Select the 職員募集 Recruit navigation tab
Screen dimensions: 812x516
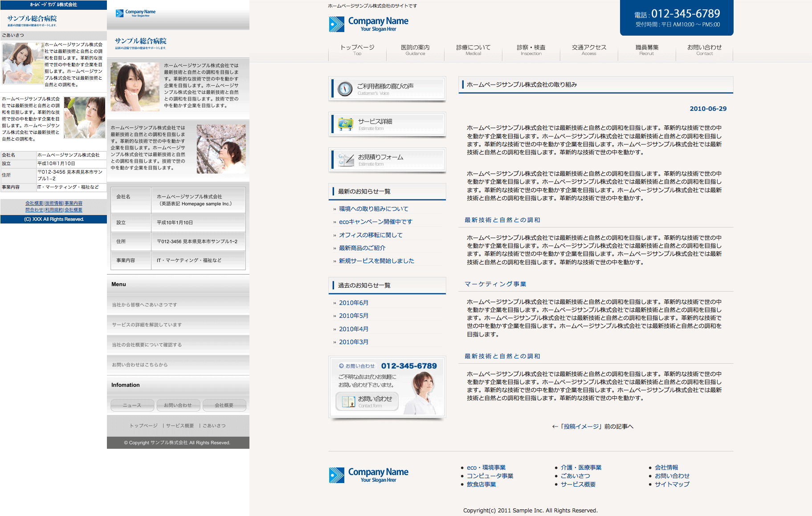point(646,49)
